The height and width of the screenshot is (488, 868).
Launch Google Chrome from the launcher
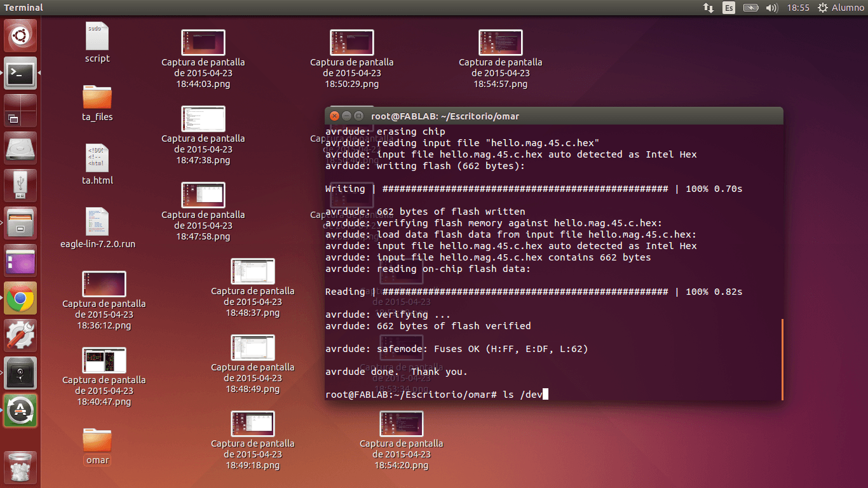click(21, 298)
